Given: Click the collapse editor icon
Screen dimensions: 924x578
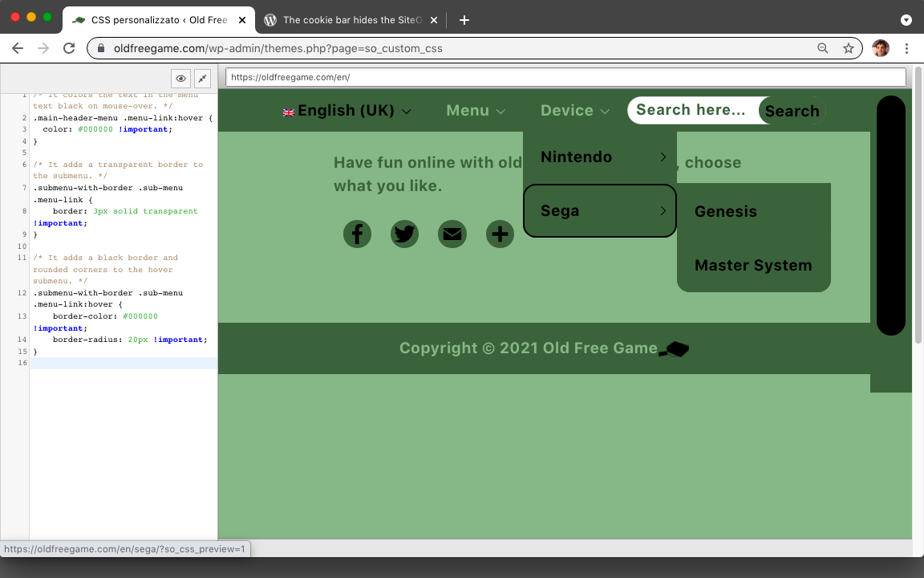Looking at the screenshot, I should click(x=202, y=79).
